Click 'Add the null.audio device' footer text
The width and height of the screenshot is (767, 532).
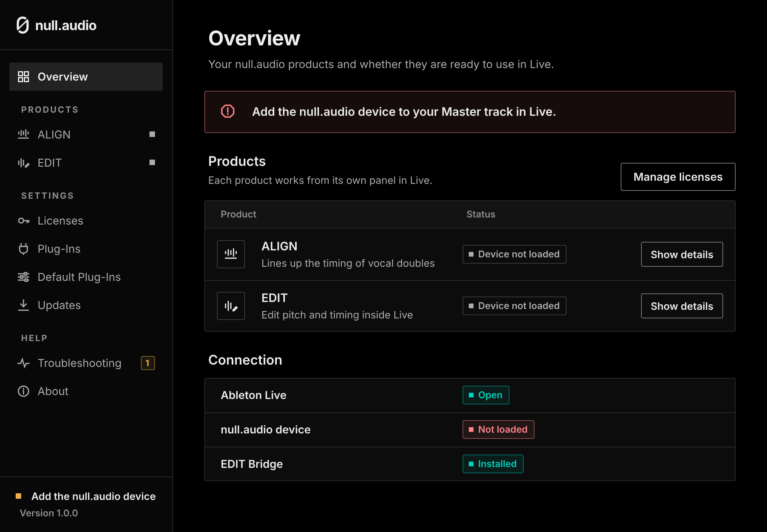[x=94, y=496]
